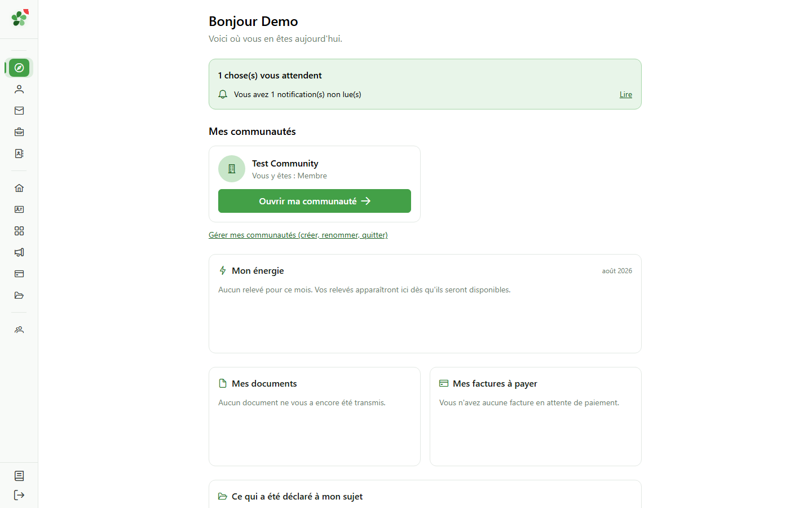The image size is (812, 508).
Task: Select the Test Community card avatar
Action: pyautogui.click(x=232, y=169)
